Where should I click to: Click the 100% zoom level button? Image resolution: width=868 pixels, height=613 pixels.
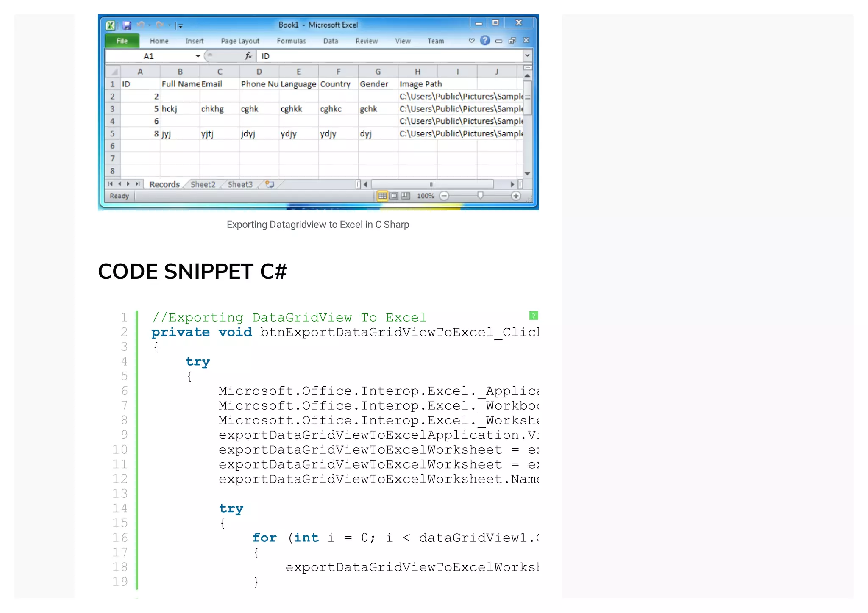coord(426,196)
